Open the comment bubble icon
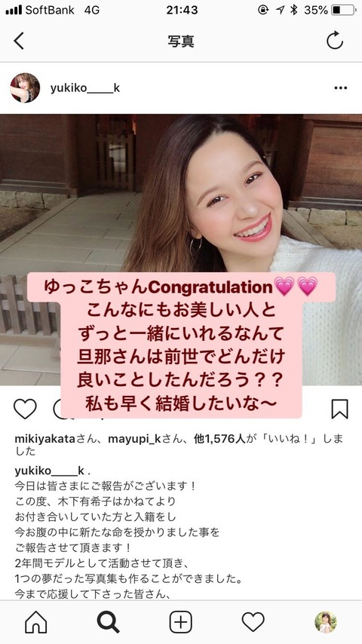This screenshot has width=362, height=644. coord(57,409)
